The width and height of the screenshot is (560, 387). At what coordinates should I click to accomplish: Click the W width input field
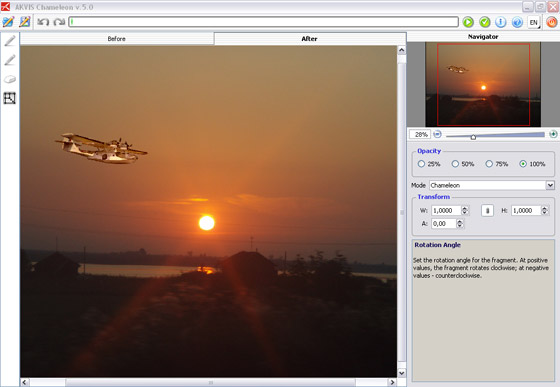pyautogui.click(x=446, y=211)
